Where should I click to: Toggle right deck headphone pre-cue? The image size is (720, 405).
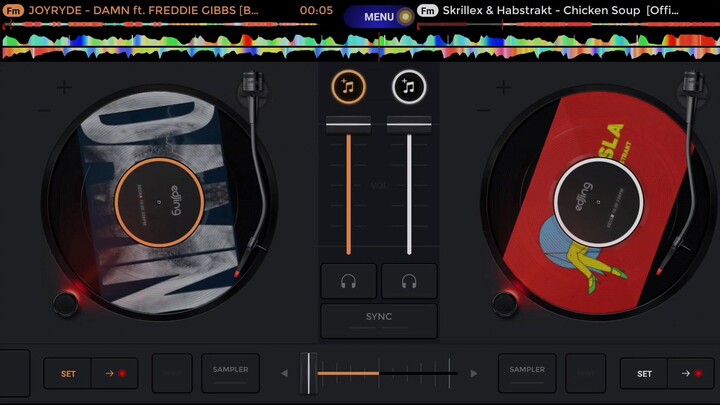pyautogui.click(x=409, y=281)
